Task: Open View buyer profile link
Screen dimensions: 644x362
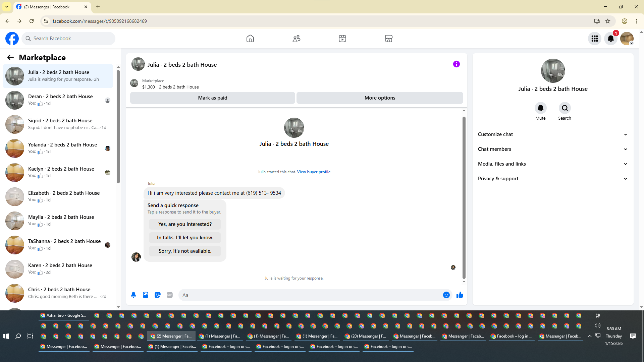Action: (x=314, y=172)
